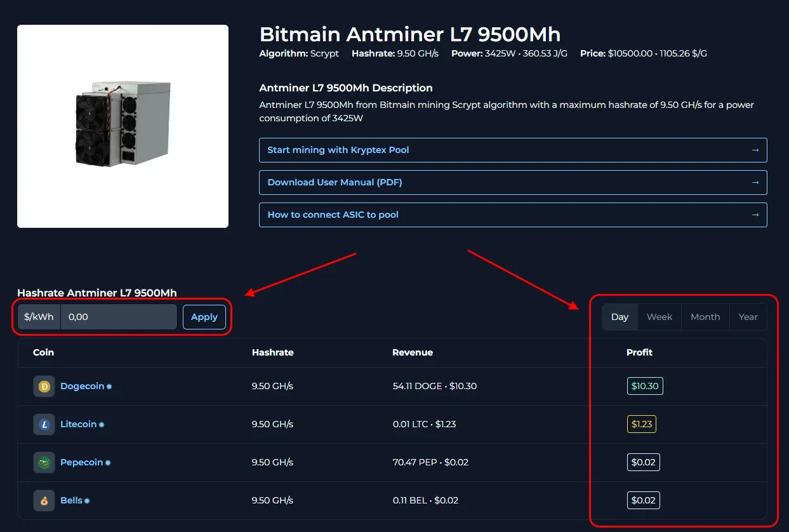Open How to connect ASIC to pool

(333, 215)
